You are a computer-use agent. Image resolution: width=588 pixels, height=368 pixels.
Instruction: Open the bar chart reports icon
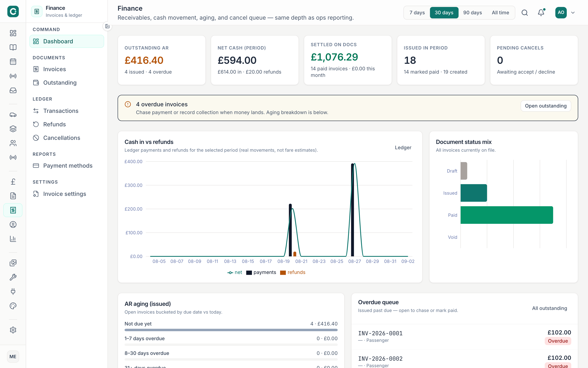(x=13, y=239)
